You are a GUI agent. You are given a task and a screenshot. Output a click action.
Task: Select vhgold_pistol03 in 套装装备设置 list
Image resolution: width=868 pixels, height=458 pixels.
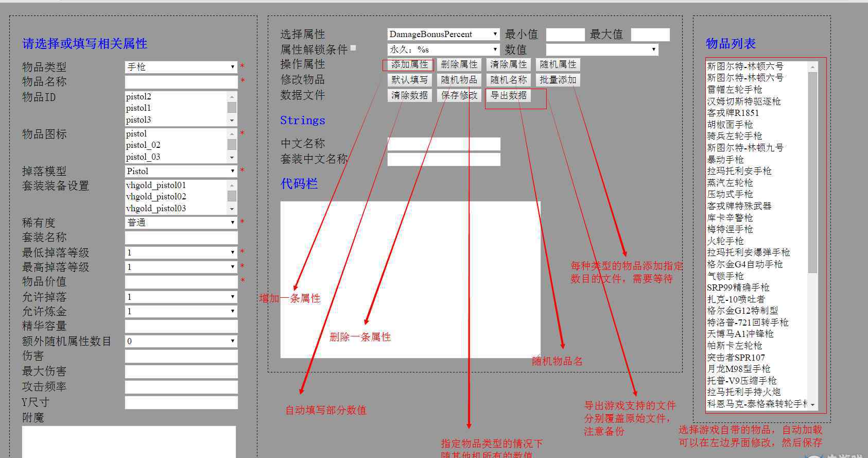point(176,209)
